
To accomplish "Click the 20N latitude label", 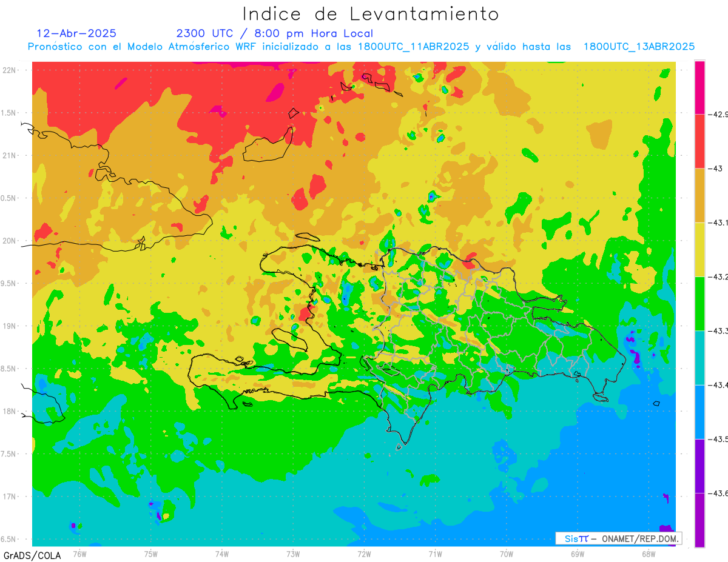I will 9,241.
